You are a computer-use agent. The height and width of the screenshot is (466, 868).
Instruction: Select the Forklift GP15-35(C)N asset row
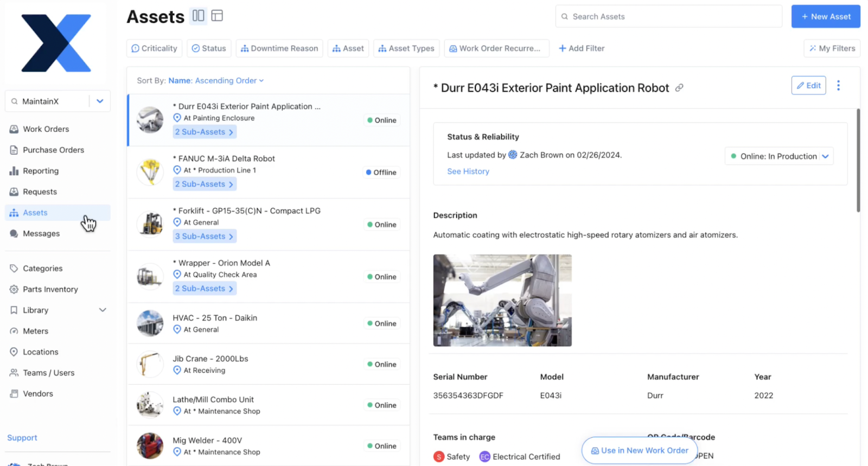[269, 224]
